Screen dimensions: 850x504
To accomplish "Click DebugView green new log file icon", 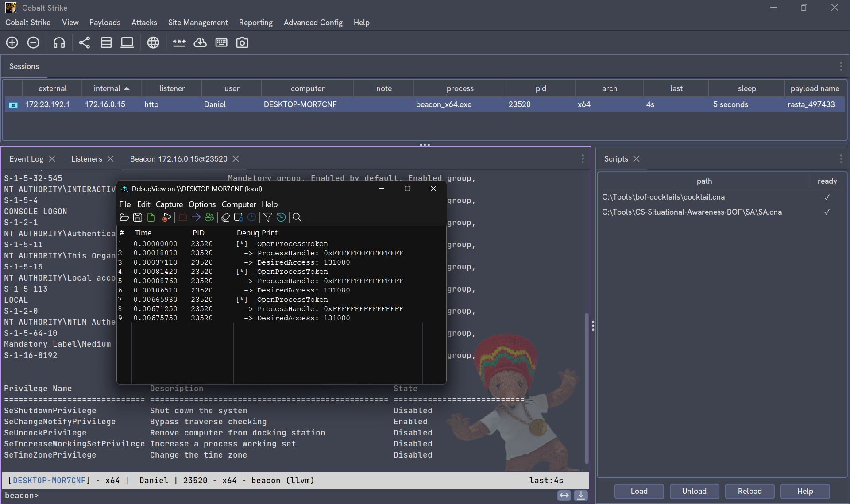I will (x=151, y=217).
